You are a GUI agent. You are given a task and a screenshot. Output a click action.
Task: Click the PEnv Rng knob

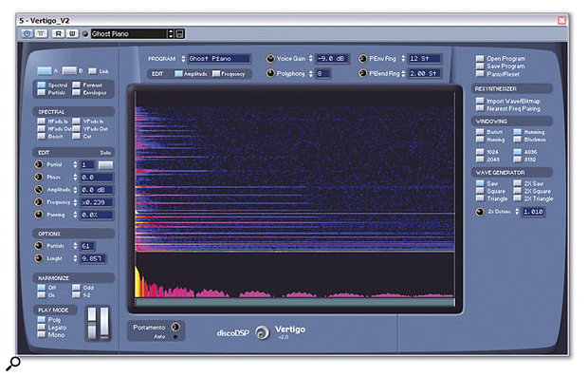(362, 59)
